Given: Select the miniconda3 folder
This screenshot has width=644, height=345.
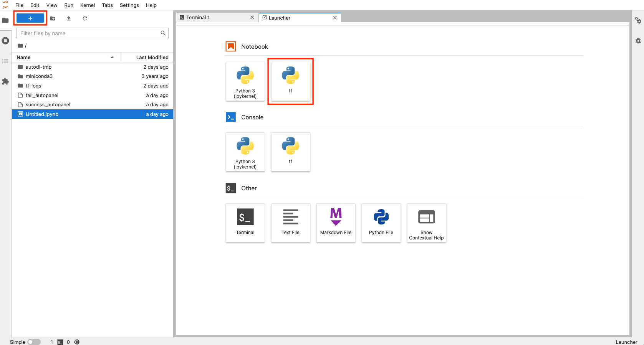Looking at the screenshot, I should click(x=93, y=76).
